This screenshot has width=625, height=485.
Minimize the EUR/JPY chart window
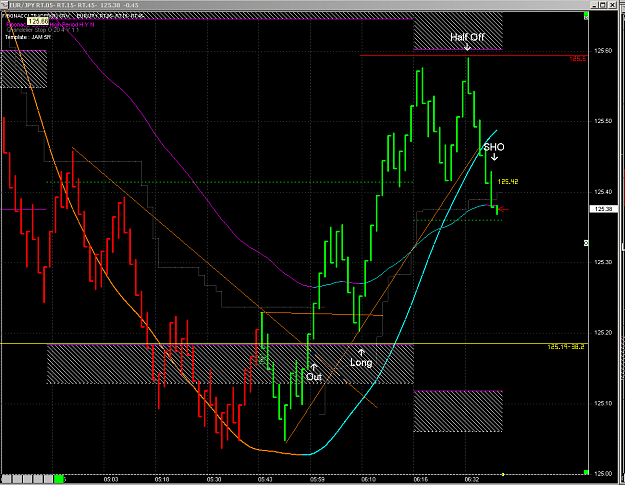594,5
